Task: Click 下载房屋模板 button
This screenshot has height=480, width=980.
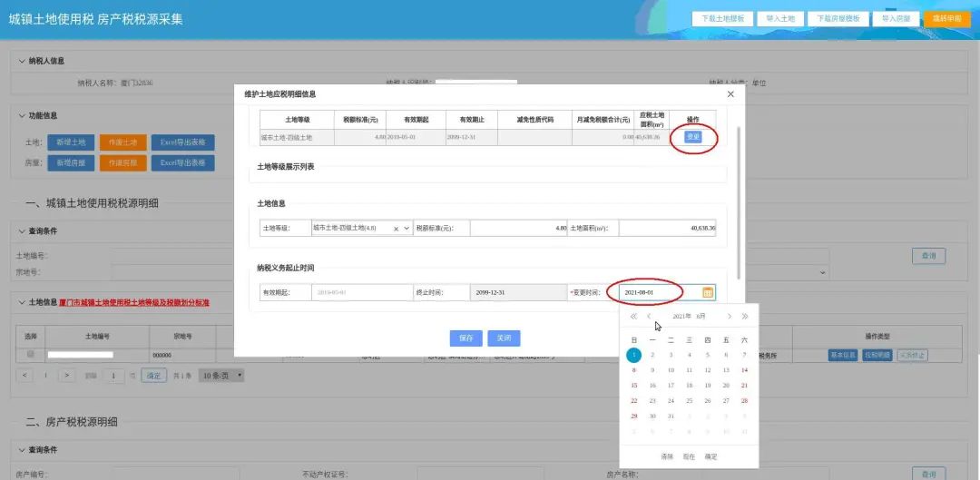Action: click(x=838, y=19)
